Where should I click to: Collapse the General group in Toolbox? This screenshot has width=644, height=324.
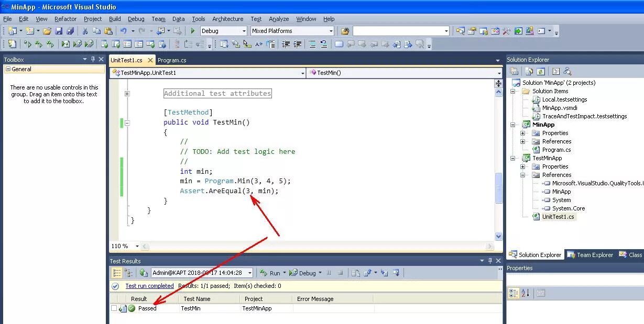pos(8,69)
